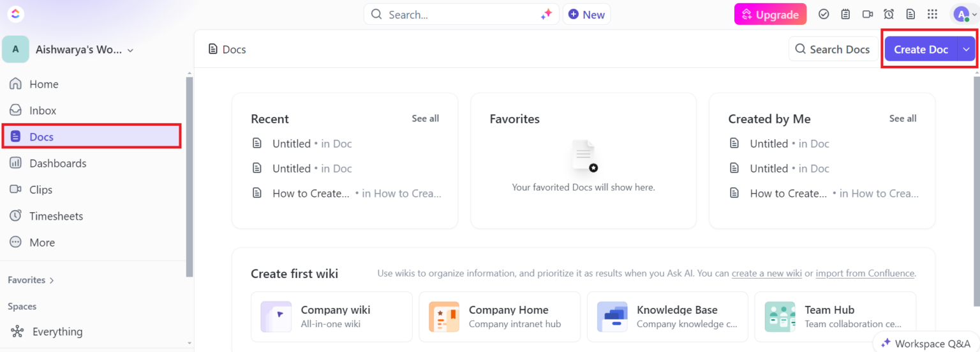Open the notepad icon in top bar
Screen dimensions: 980x352
click(x=845, y=14)
